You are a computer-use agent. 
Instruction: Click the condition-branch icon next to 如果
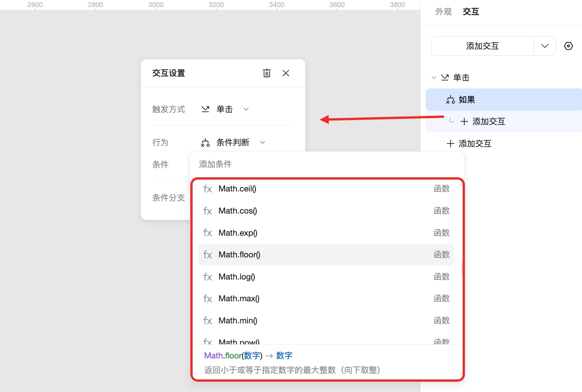click(x=450, y=100)
